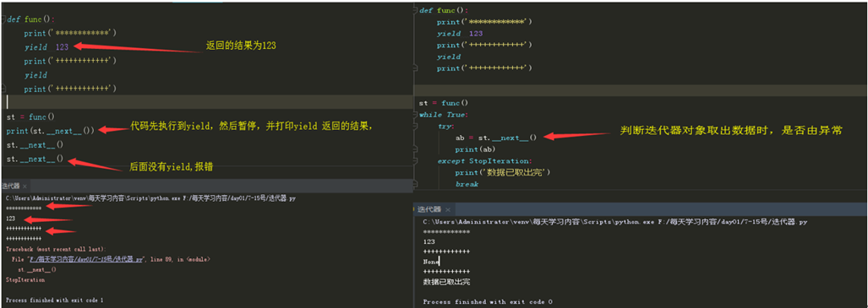Click the print('数据已取出完') code line
The image size is (868, 308).
pos(503,172)
